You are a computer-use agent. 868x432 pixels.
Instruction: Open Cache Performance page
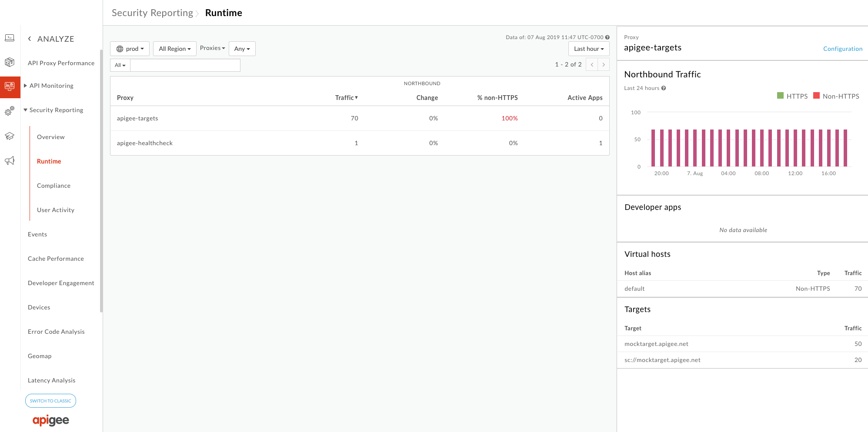[56, 259]
